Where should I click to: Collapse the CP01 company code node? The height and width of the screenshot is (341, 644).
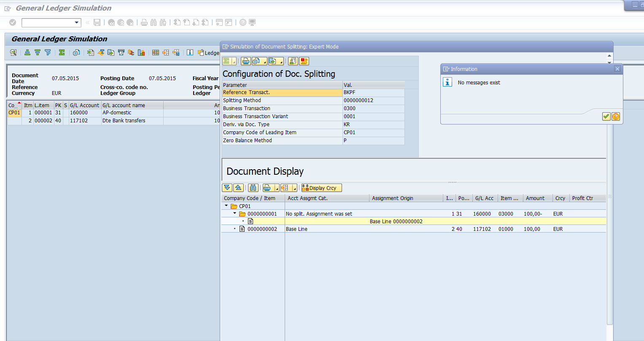[226, 206]
